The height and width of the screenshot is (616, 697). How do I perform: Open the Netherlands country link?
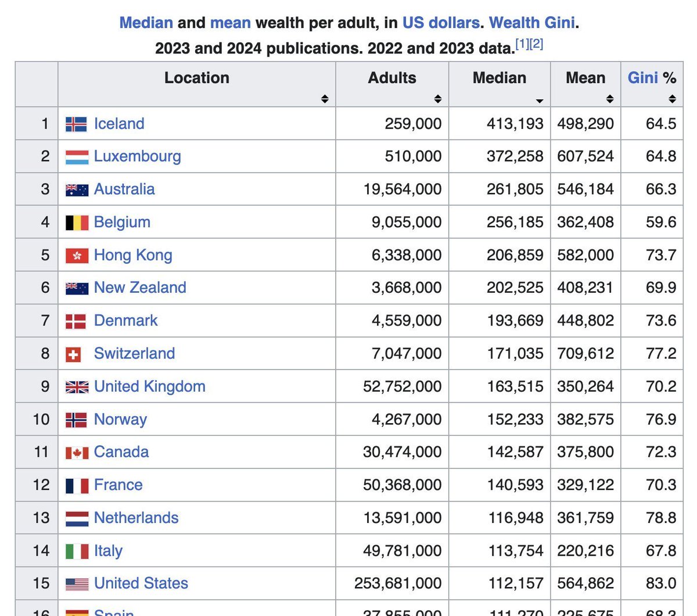tap(136, 518)
